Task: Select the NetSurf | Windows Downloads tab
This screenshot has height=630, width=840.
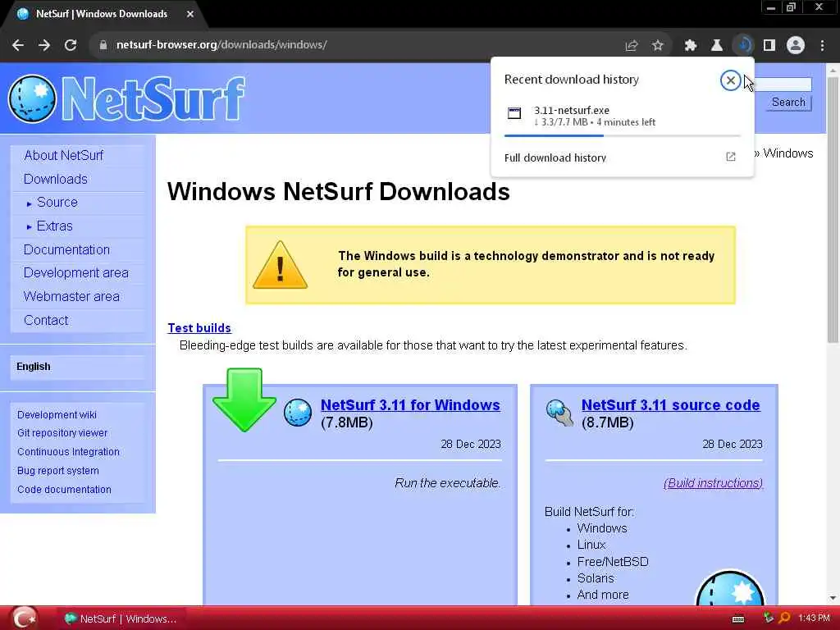Action: point(102,14)
